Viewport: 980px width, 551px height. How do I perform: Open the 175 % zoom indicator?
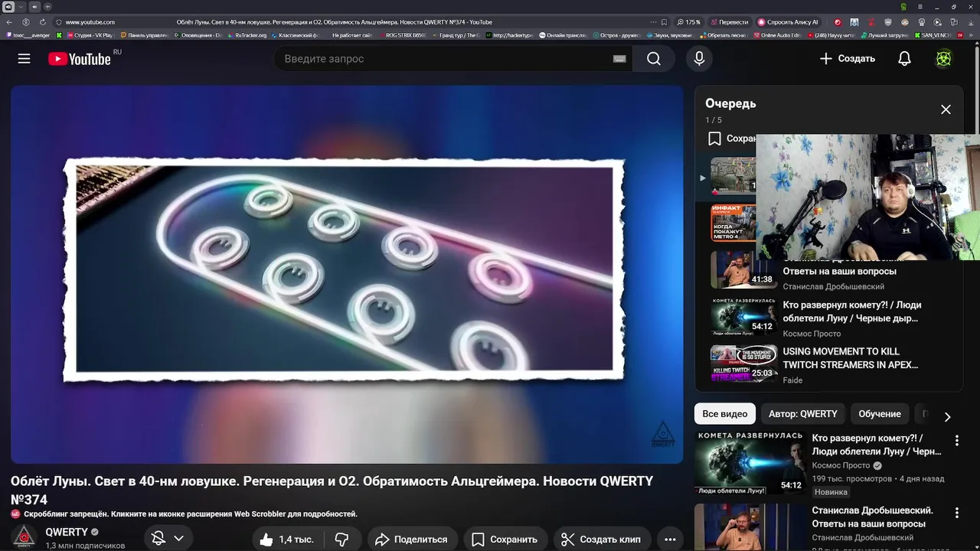tap(689, 22)
